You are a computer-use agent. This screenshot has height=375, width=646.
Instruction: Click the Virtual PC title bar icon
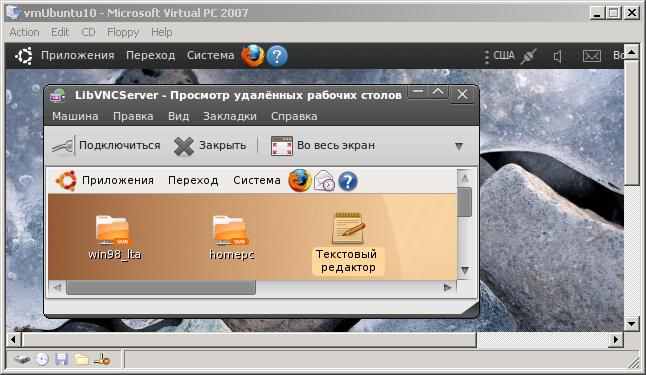tap(13, 12)
